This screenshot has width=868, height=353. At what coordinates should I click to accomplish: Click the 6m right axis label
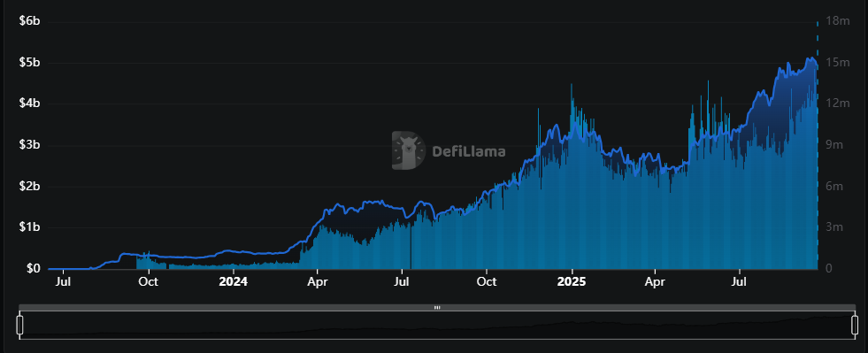(834, 186)
